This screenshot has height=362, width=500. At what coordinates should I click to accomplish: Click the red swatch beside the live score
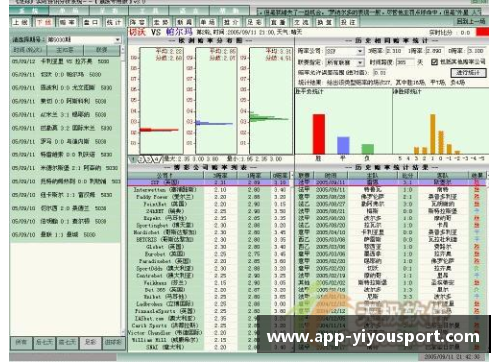pos(482,32)
